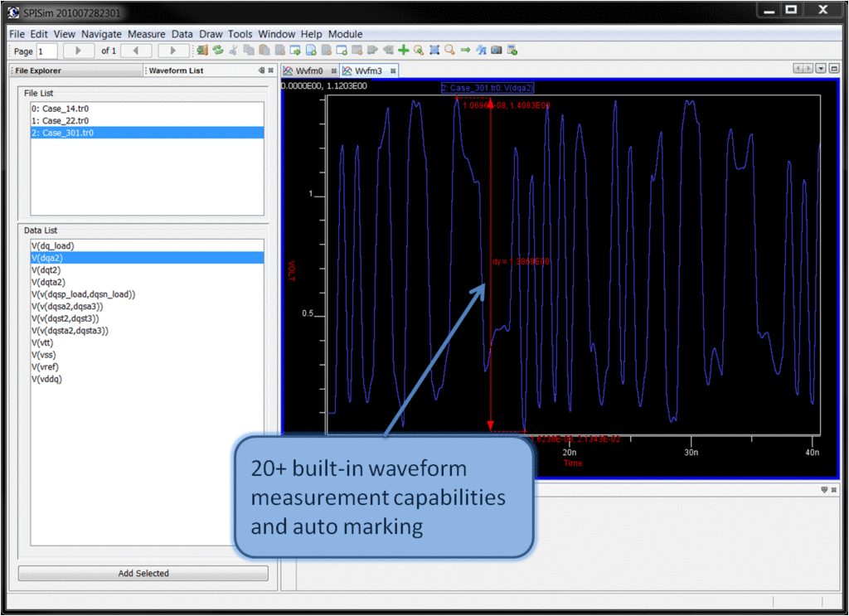849x616 pixels.
Task: Switch to the Wvfm0 tab
Action: 308,71
